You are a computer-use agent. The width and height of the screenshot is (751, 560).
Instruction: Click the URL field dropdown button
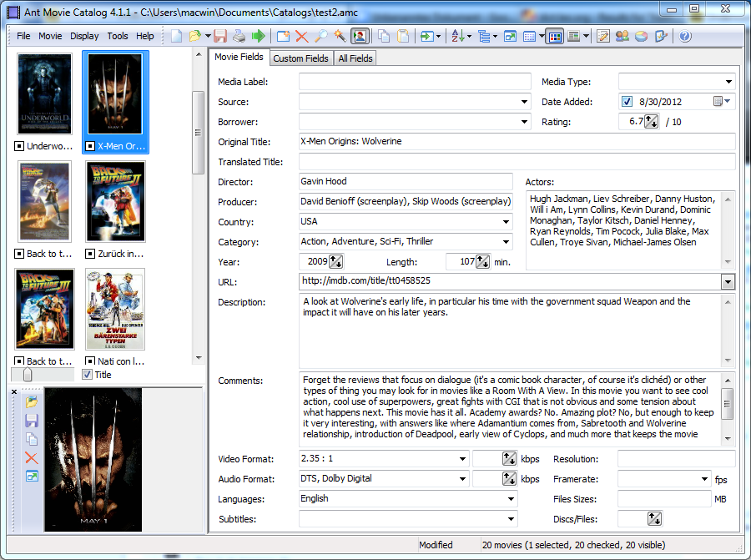[x=728, y=282]
